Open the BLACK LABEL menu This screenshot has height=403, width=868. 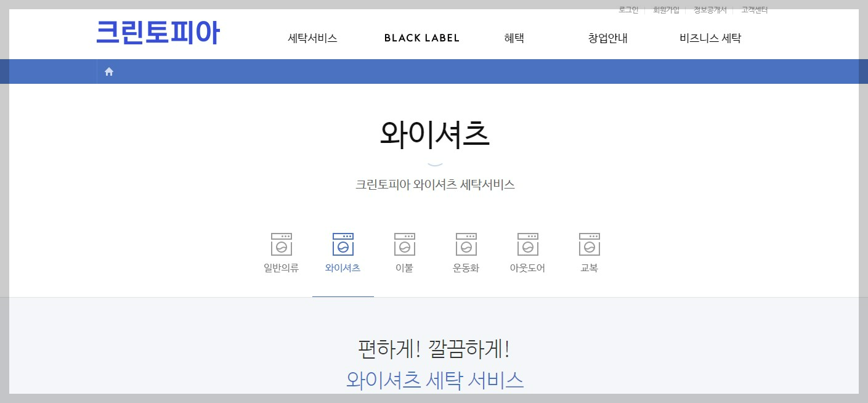click(422, 38)
